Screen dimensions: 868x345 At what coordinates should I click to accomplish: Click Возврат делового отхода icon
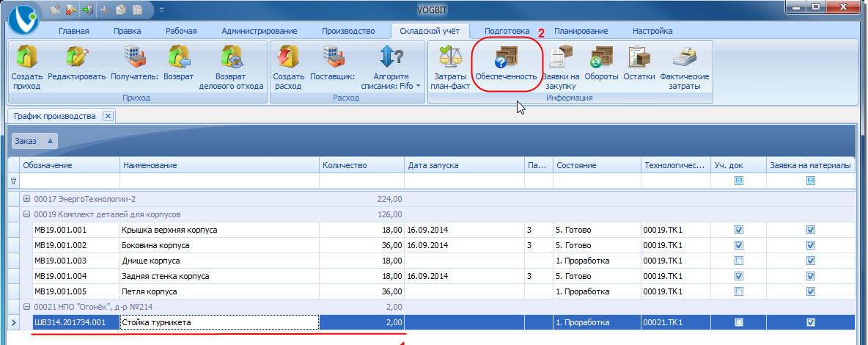(232, 57)
